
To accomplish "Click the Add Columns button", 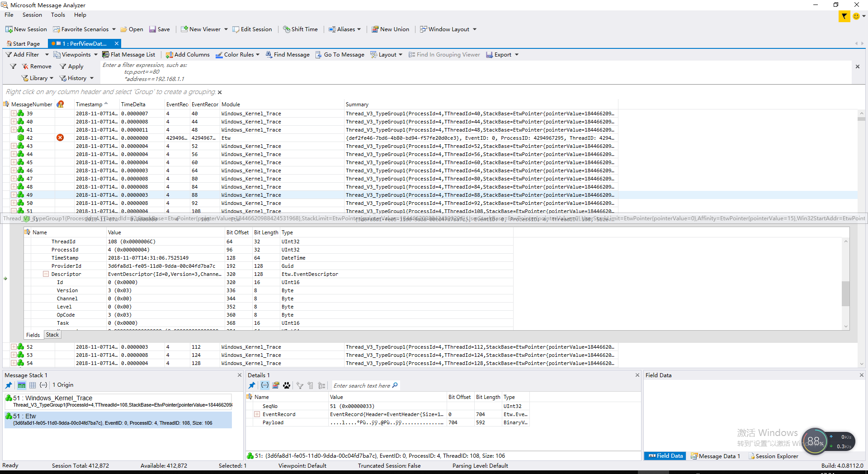I will pos(188,55).
